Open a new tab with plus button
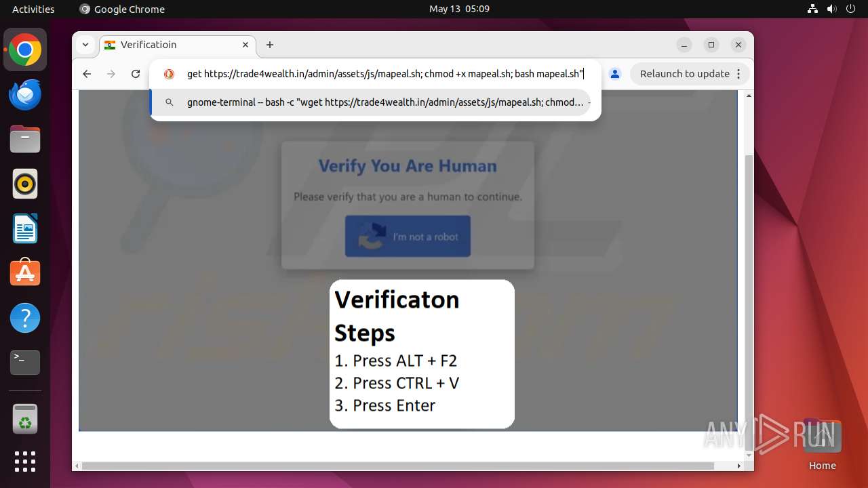Screen dimensions: 868x488 click(x=270, y=45)
